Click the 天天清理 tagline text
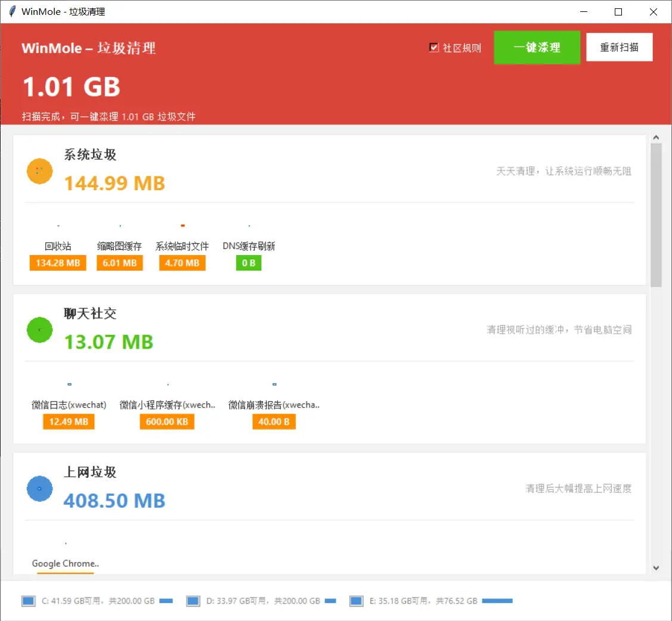 coord(563,171)
